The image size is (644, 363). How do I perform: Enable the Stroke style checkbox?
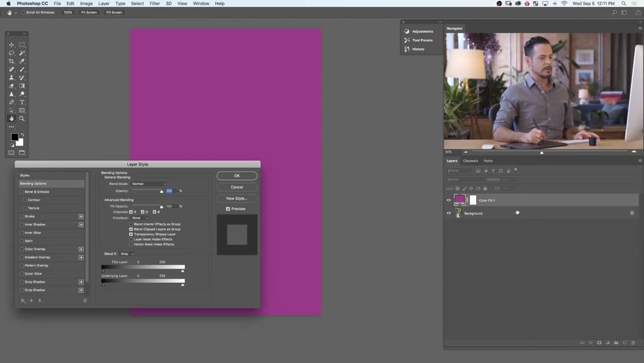[22, 216]
